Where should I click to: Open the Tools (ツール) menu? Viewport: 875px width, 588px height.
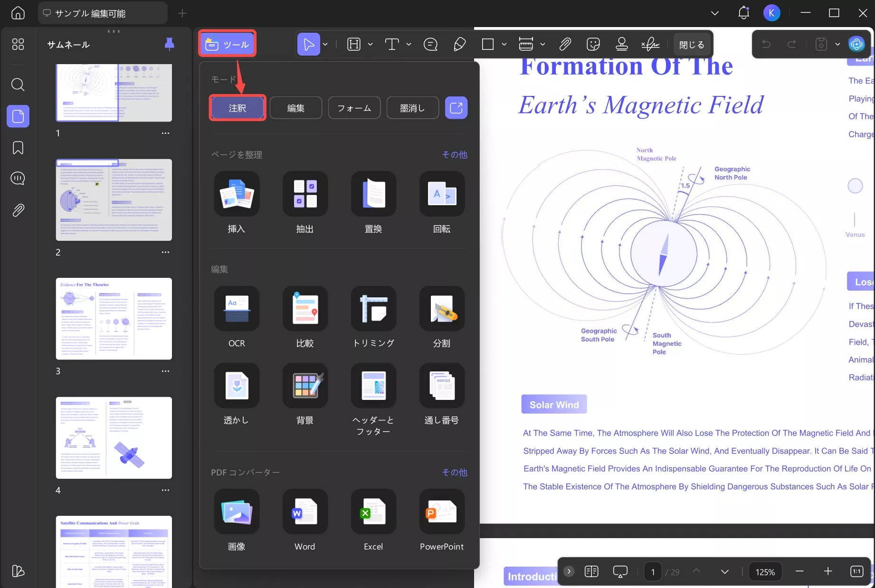pos(228,44)
